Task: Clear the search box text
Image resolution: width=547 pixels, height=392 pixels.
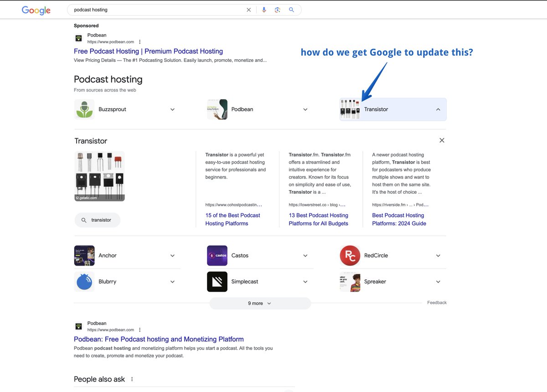Action: click(248, 10)
